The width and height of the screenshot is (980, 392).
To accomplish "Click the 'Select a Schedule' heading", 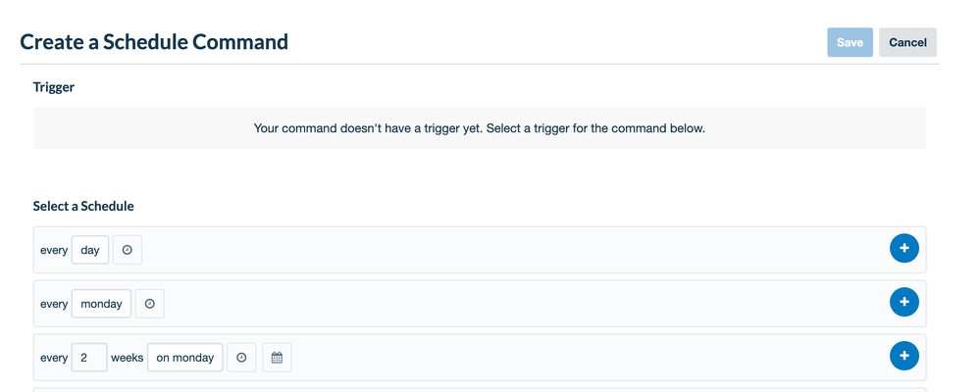I will 83,206.
